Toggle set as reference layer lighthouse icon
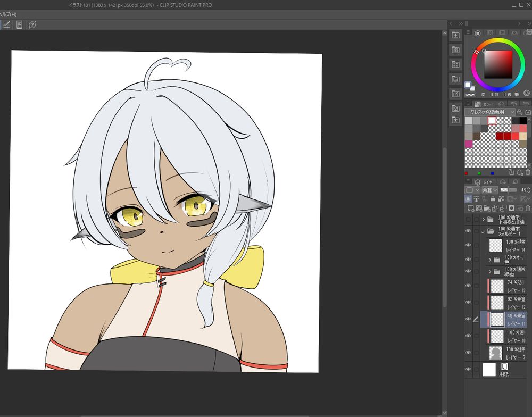Viewport: 532px width, 417px height. (476, 199)
